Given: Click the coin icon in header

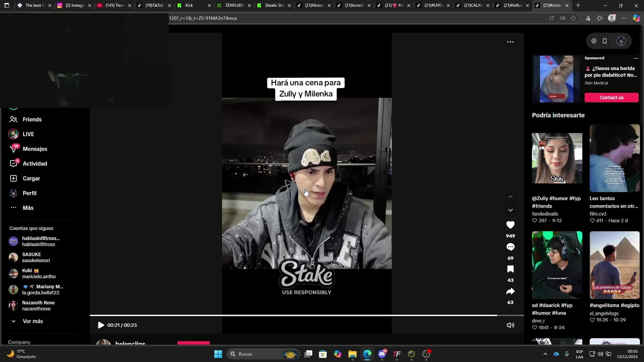Looking at the screenshot, I should point(594,41).
